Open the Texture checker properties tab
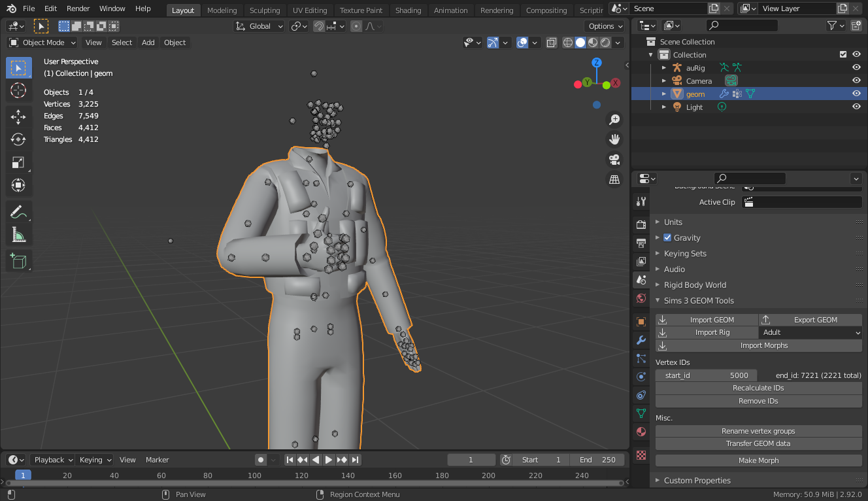 pyautogui.click(x=641, y=455)
